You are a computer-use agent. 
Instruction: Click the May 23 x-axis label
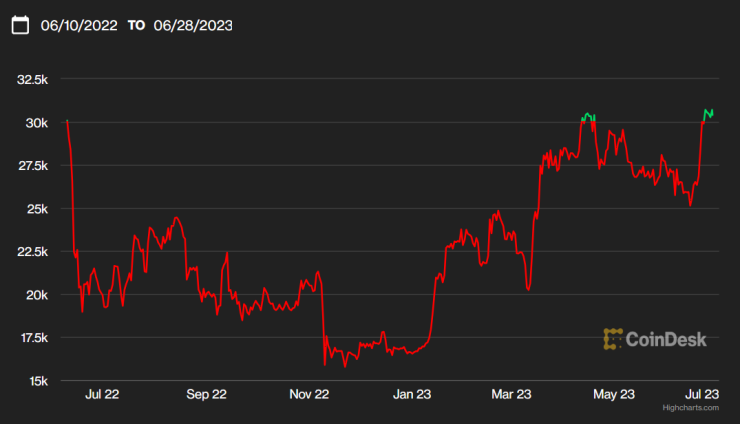click(615, 394)
